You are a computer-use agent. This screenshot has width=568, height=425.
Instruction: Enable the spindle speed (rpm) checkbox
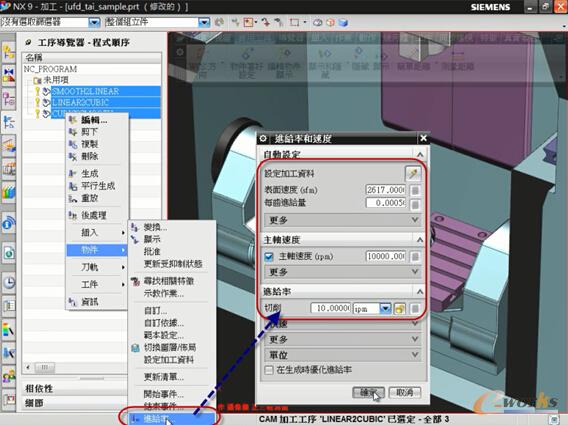coord(268,257)
